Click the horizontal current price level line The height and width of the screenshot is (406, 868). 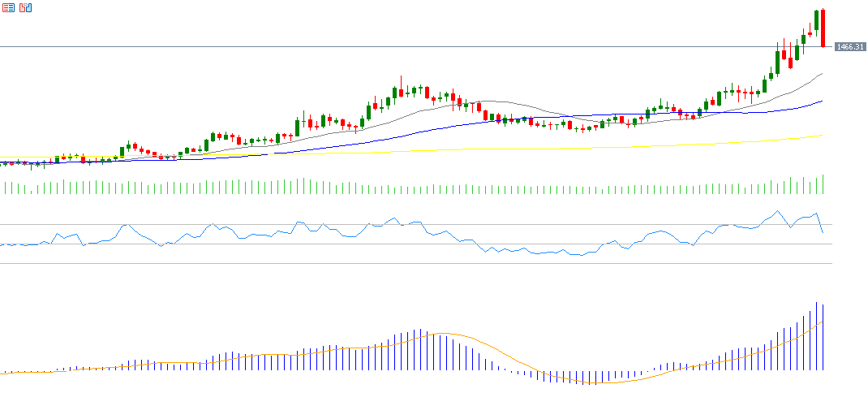(406, 47)
